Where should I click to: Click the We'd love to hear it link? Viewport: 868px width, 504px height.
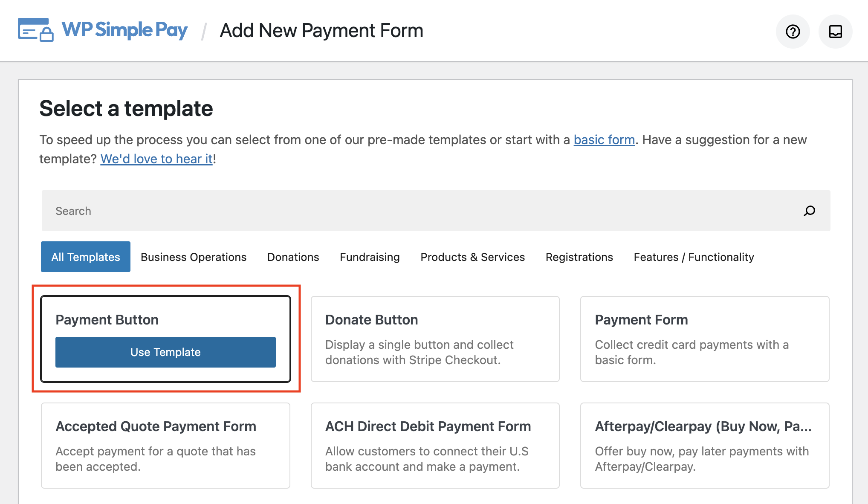156,159
